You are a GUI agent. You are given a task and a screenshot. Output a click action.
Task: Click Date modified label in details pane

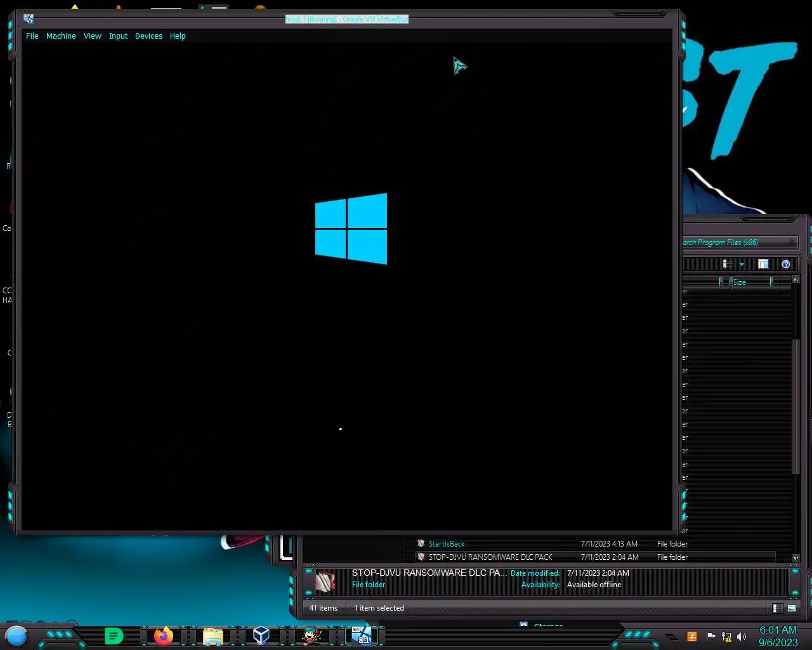tap(535, 573)
